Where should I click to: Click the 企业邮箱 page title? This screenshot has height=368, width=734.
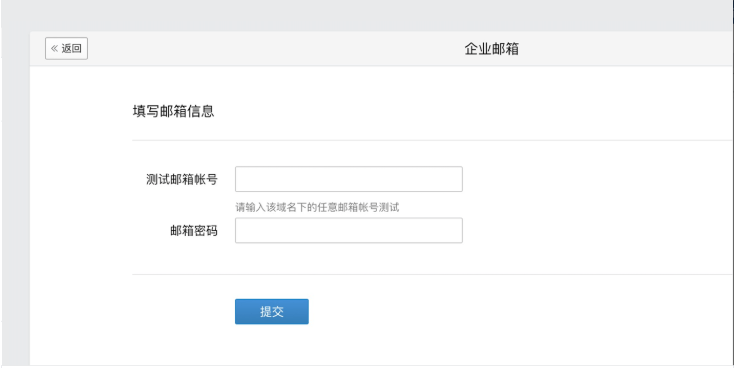[492, 49]
